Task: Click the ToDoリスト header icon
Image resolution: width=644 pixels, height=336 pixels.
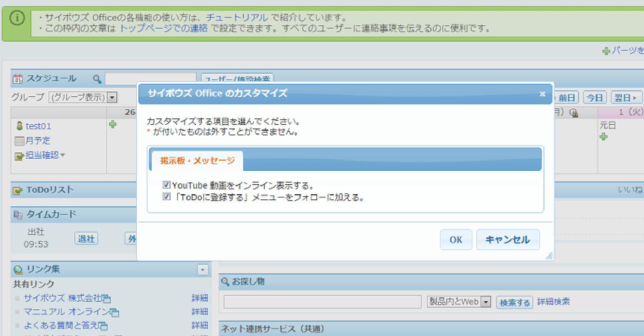Action: point(18,190)
